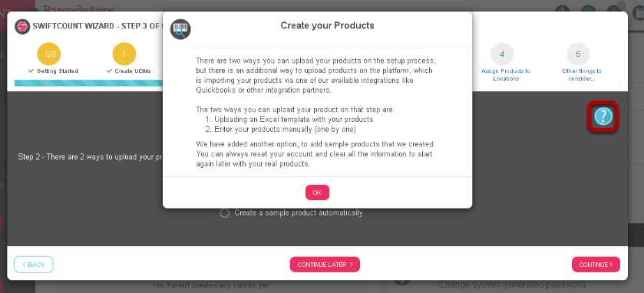Click the Continue button
The width and height of the screenshot is (644, 293).
pyautogui.click(x=596, y=265)
